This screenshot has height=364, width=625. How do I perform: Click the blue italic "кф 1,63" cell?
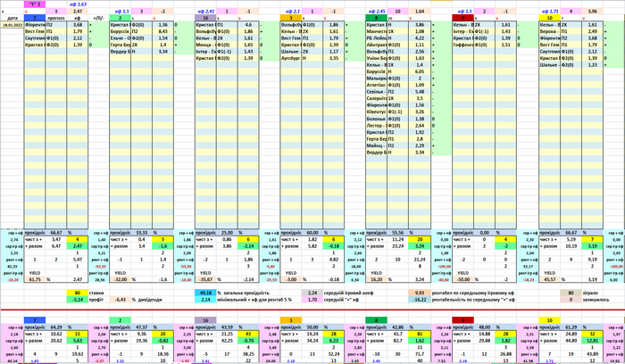pos(78,4)
